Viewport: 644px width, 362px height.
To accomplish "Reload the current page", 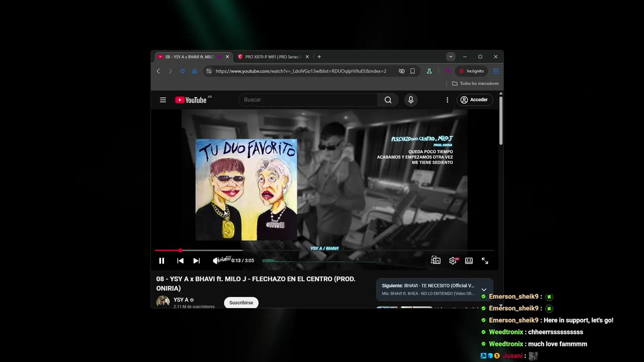I will click(x=182, y=71).
